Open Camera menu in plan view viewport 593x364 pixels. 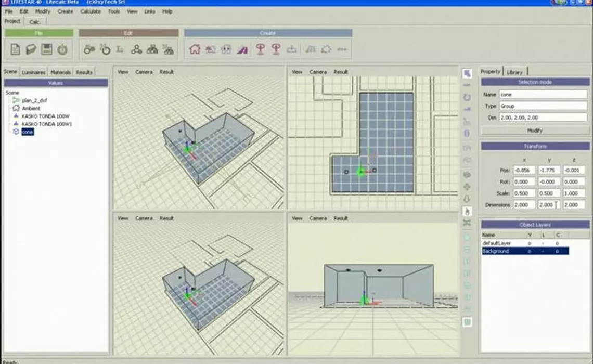(318, 72)
